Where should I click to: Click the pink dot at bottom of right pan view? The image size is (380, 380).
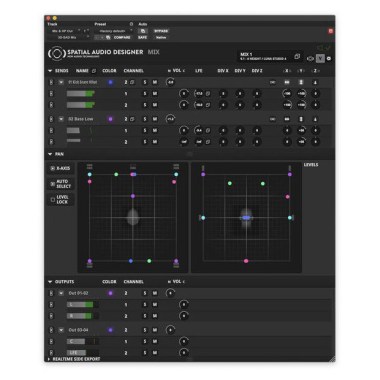(246, 261)
